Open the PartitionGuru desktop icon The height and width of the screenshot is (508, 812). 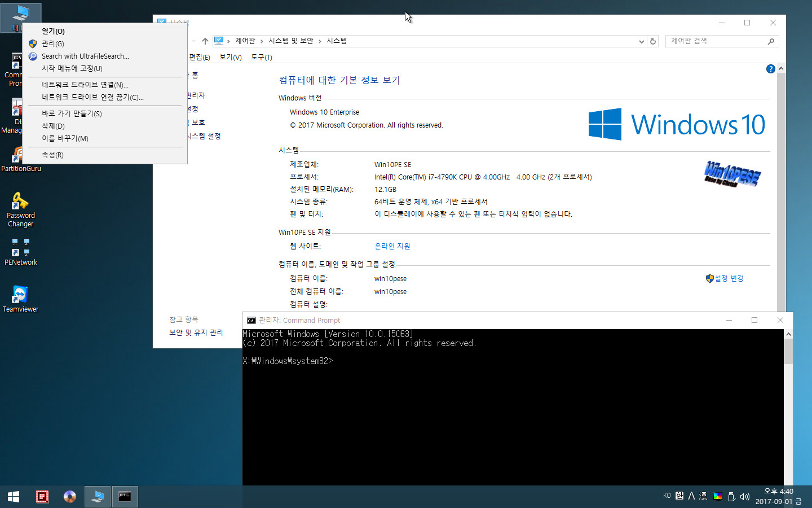click(21, 159)
